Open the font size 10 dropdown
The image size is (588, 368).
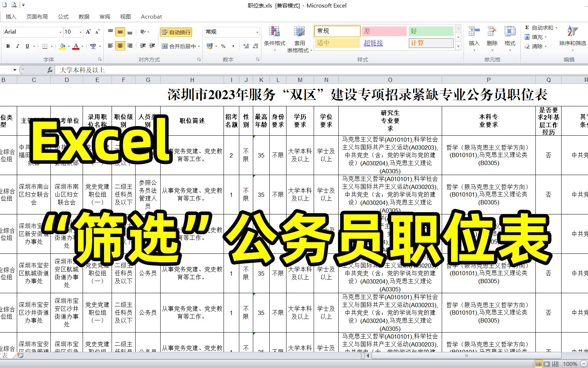(x=80, y=32)
